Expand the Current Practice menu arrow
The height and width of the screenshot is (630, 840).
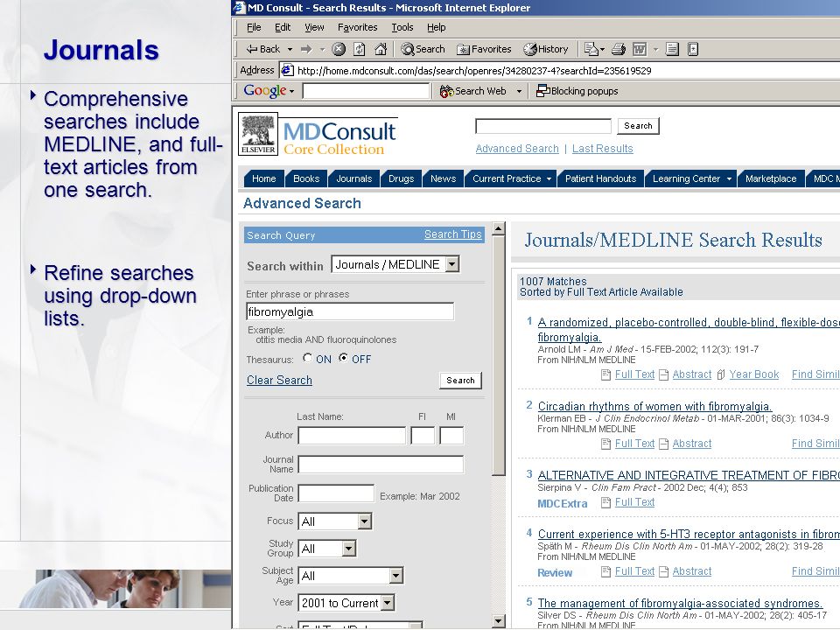click(549, 178)
